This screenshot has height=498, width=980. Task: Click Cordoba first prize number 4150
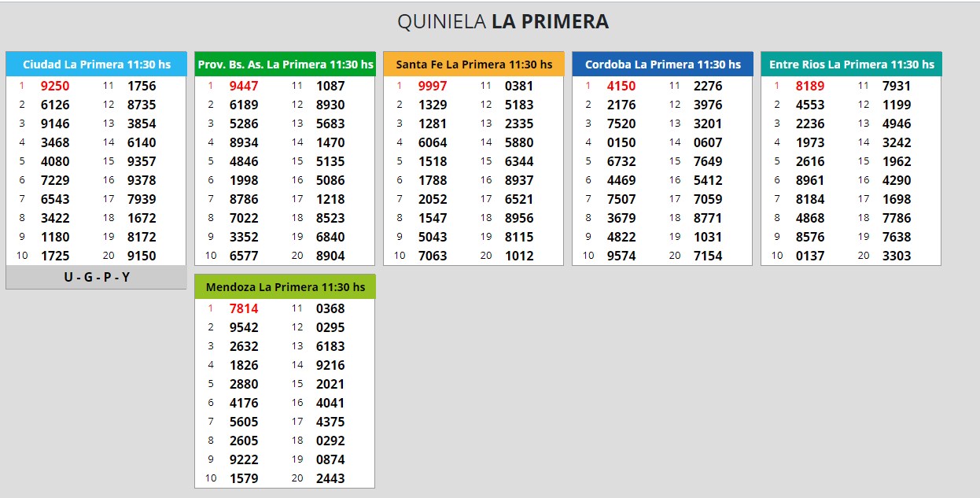coord(621,86)
